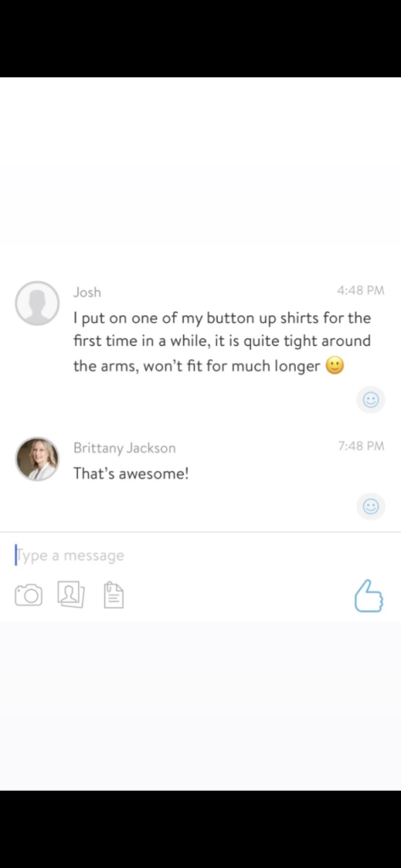The image size is (401, 868).
Task: Add emoji reaction to Josh's message
Action: coord(370,400)
